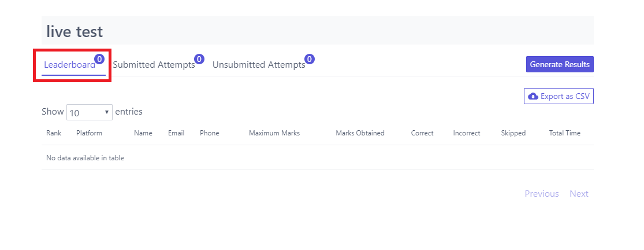Screen dimensions: 644x250
Task: Click the Incorrect column header
Action: pyautogui.click(x=467, y=133)
